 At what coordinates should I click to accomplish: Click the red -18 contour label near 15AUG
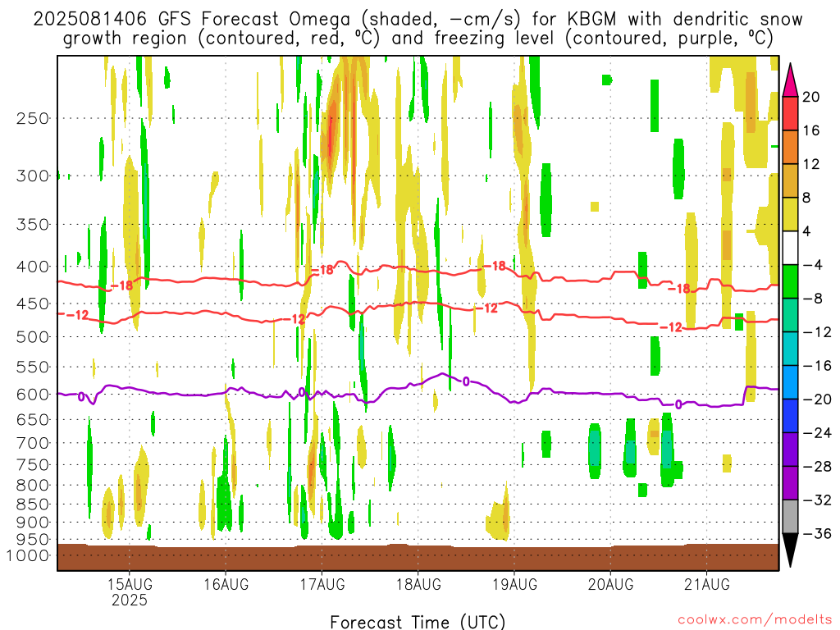coord(122,285)
